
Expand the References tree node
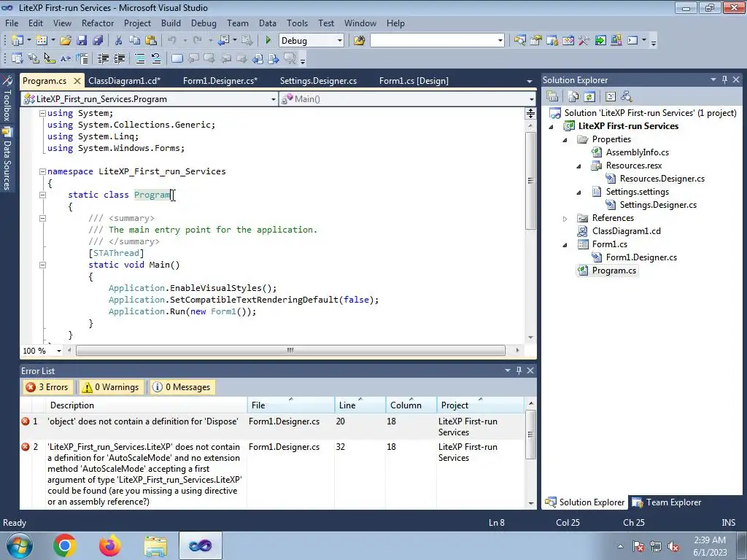[565, 219]
